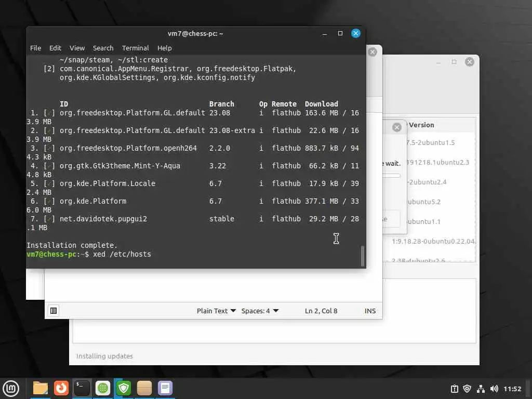The height and width of the screenshot is (399, 532).
Task: Click org.kde.Platform.Locale in terminal
Action: point(108,183)
